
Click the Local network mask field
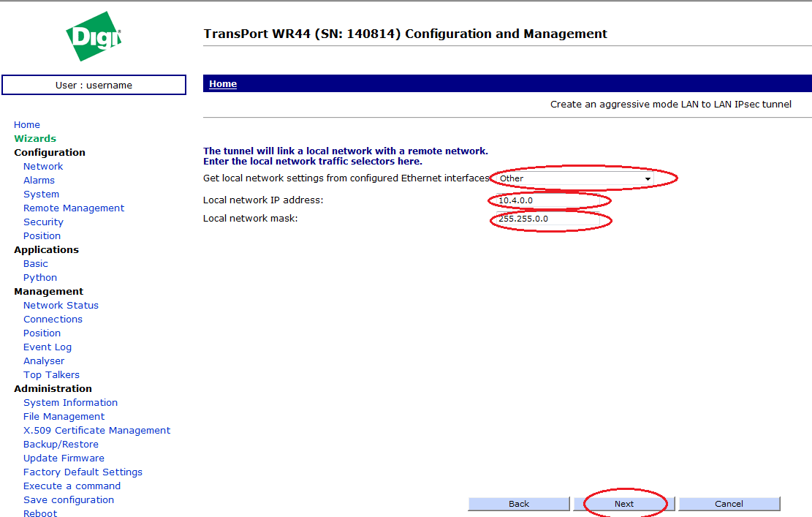[x=547, y=219]
